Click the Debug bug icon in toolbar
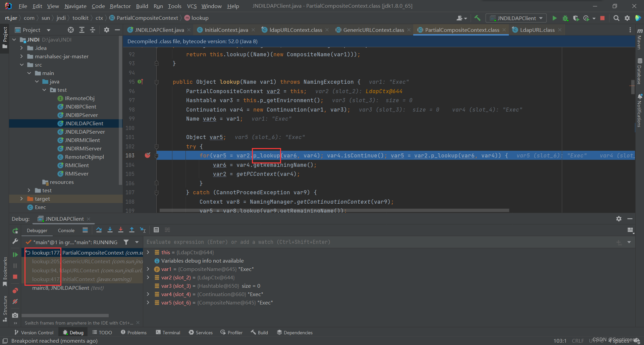 tap(565, 18)
